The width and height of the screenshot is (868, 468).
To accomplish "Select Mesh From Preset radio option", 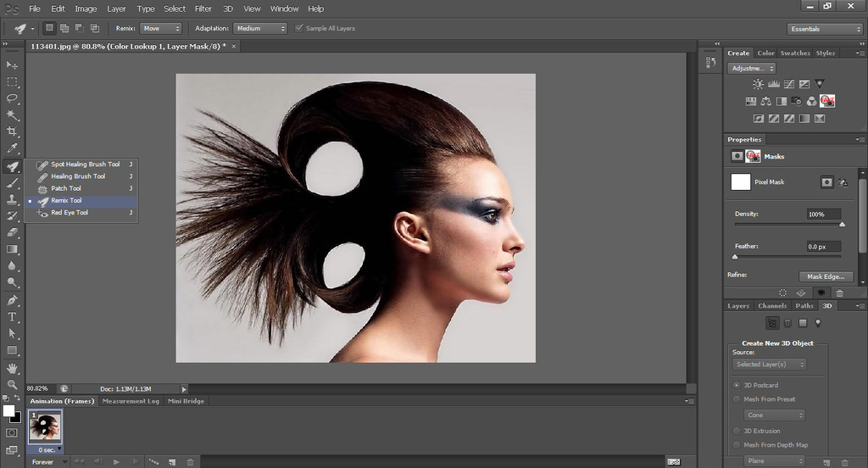I will [x=737, y=399].
